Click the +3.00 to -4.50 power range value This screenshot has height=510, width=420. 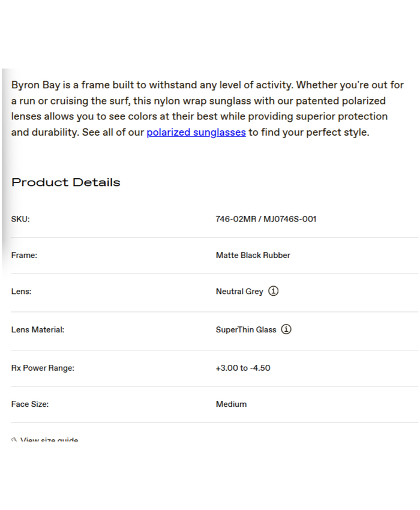pos(243,368)
